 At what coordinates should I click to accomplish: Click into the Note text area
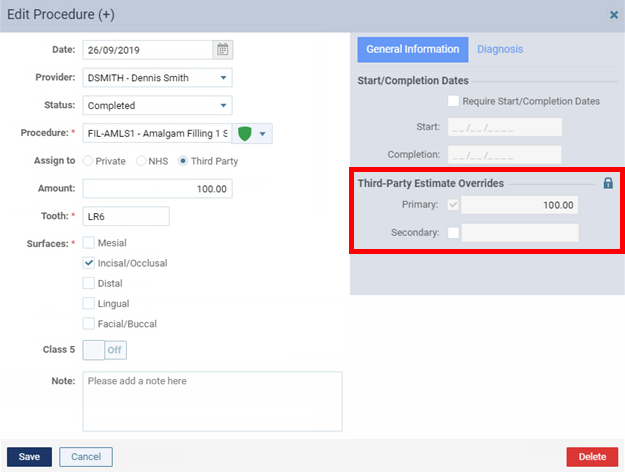212,401
